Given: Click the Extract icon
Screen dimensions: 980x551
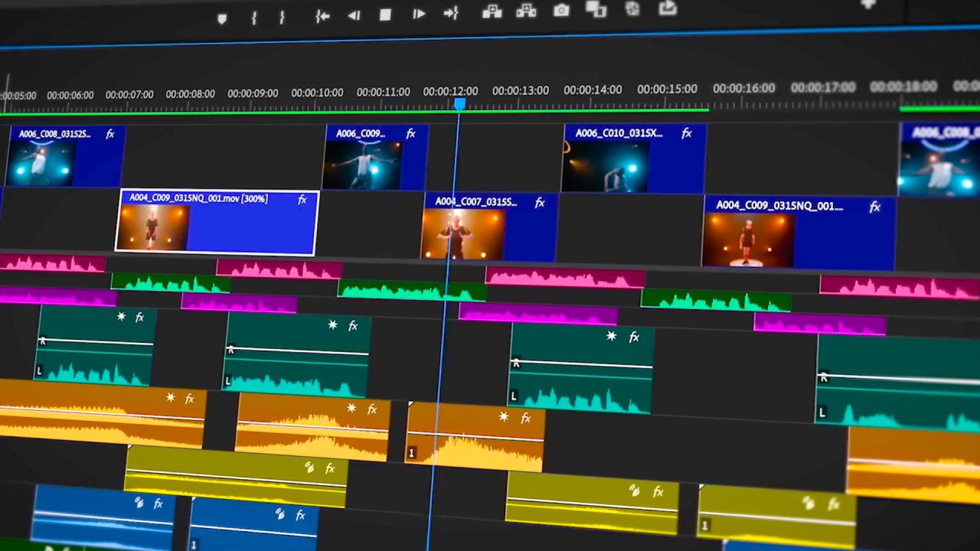Looking at the screenshot, I should click(526, 11).
